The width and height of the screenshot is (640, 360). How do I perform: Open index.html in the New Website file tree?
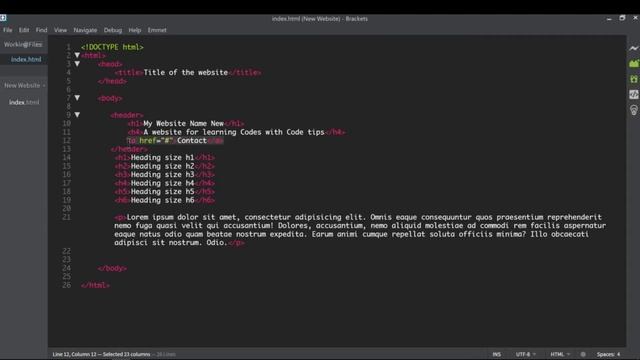click(x=24, y=102)
